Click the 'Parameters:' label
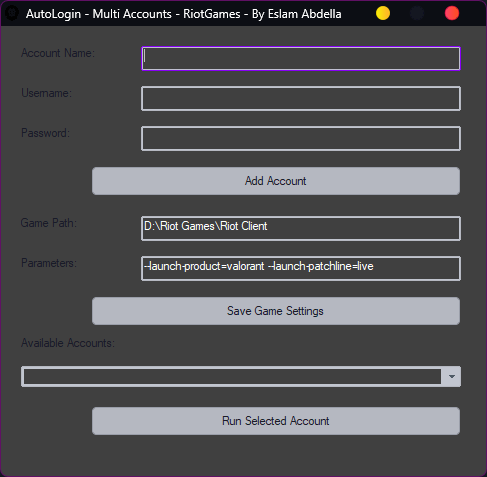This screenshot has width=487, height=477. (x=49, y=263)
